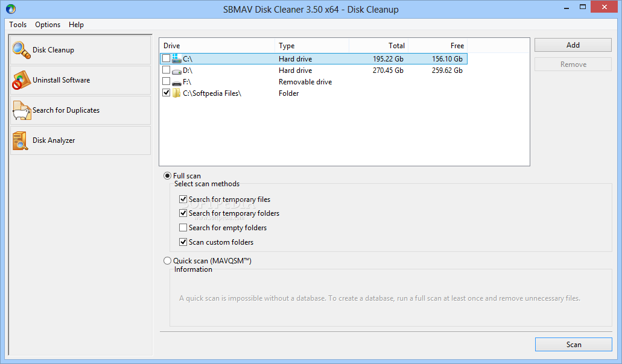Switch to Uninstall Software section
Viewport: 622px width, 364px height.
[80, 80]
